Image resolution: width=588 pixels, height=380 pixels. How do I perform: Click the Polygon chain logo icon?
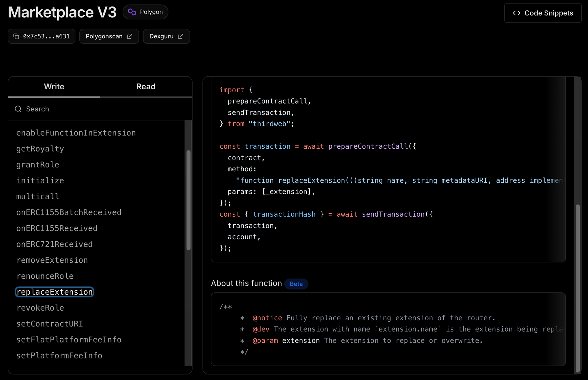[132, 12]
